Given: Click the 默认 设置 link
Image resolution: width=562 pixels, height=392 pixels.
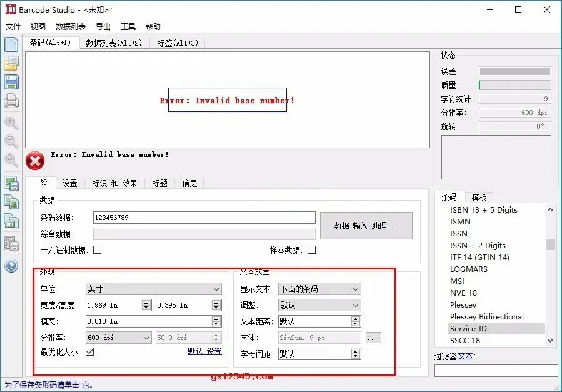Looking at the screenshot, I should (204, 351).
